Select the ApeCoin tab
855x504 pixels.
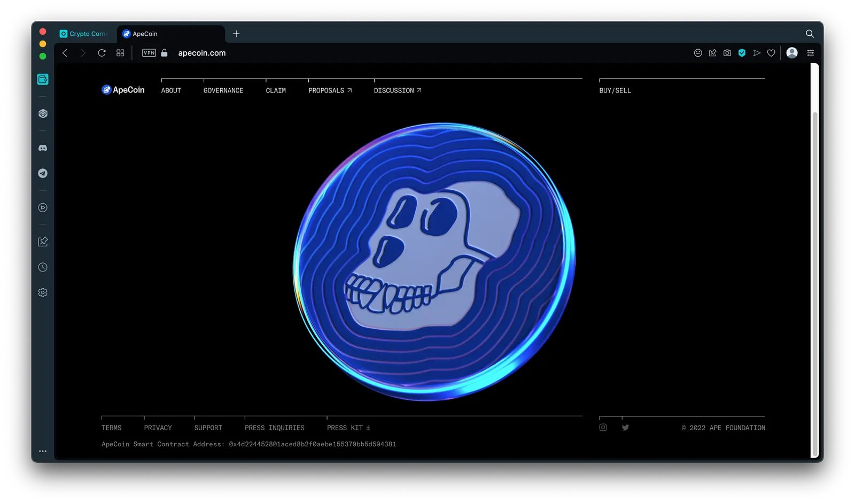coord(171,34)
